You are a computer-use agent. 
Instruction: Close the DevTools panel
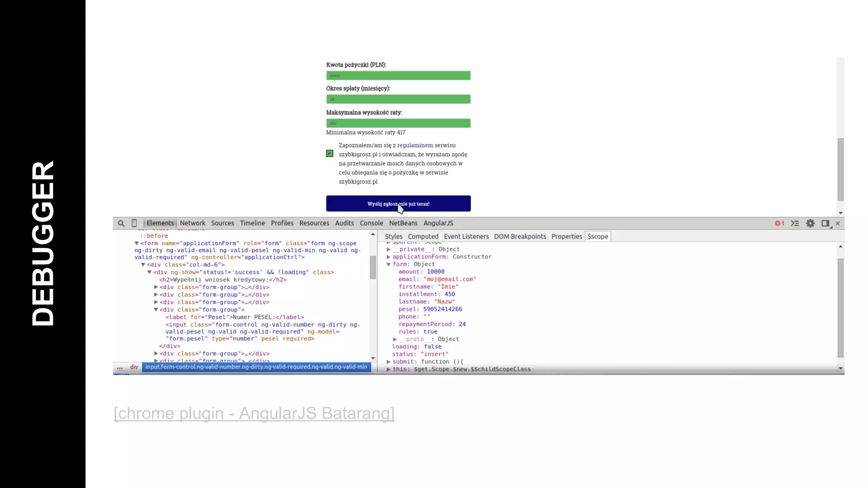tap(837, 223)
